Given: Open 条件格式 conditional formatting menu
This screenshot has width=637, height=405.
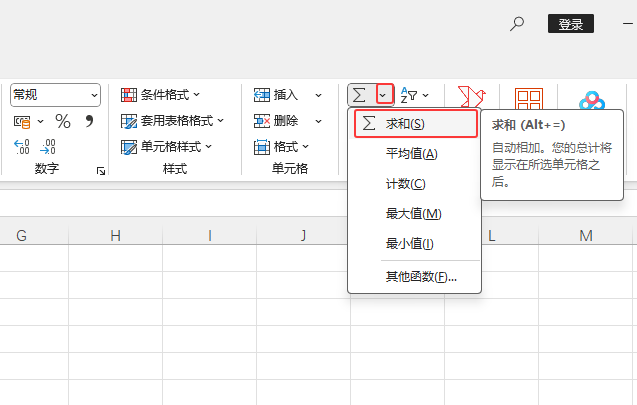Looking at the screenshot, I should point(161,95).
